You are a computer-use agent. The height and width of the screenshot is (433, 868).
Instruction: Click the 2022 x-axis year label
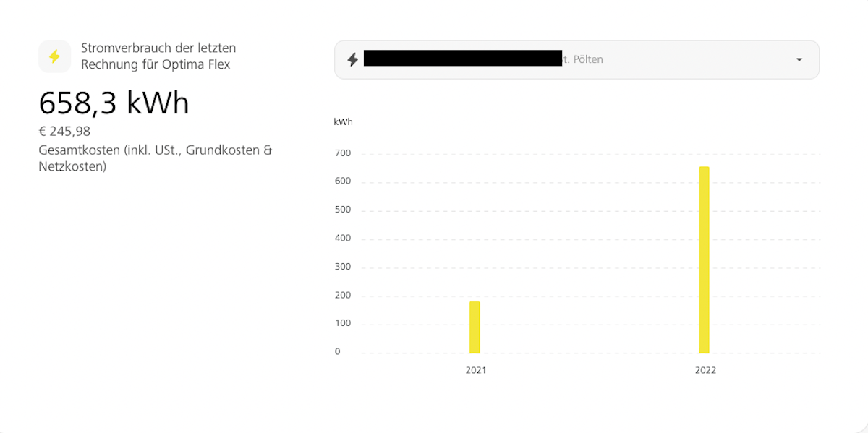tap(705, 370)
